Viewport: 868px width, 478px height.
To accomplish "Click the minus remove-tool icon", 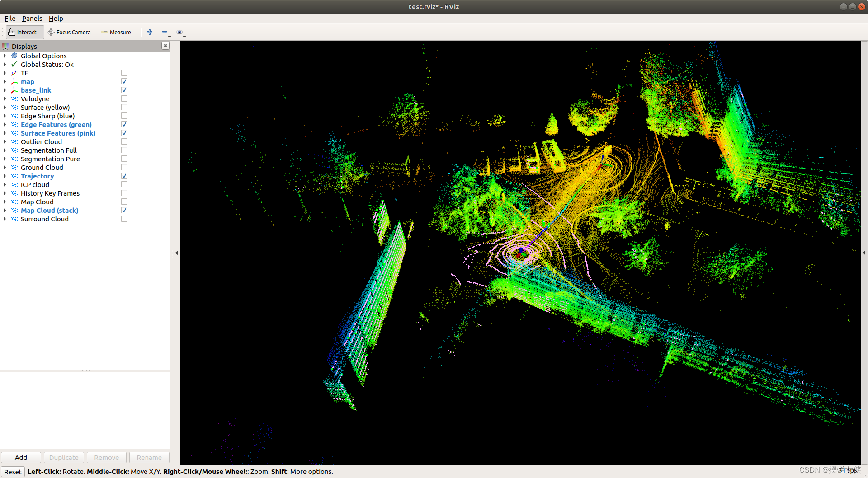I will coord(164,32).
